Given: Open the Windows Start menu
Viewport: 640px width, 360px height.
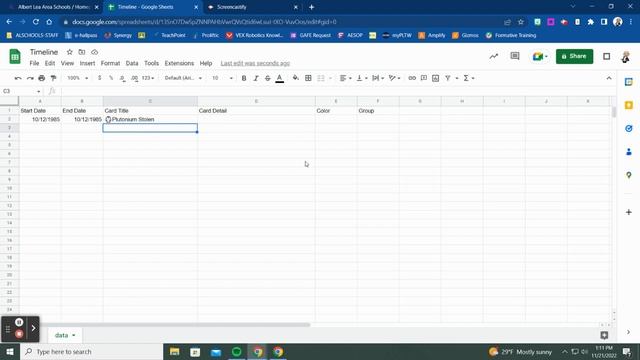Looking at the screenshot, I should coord(10,351).
